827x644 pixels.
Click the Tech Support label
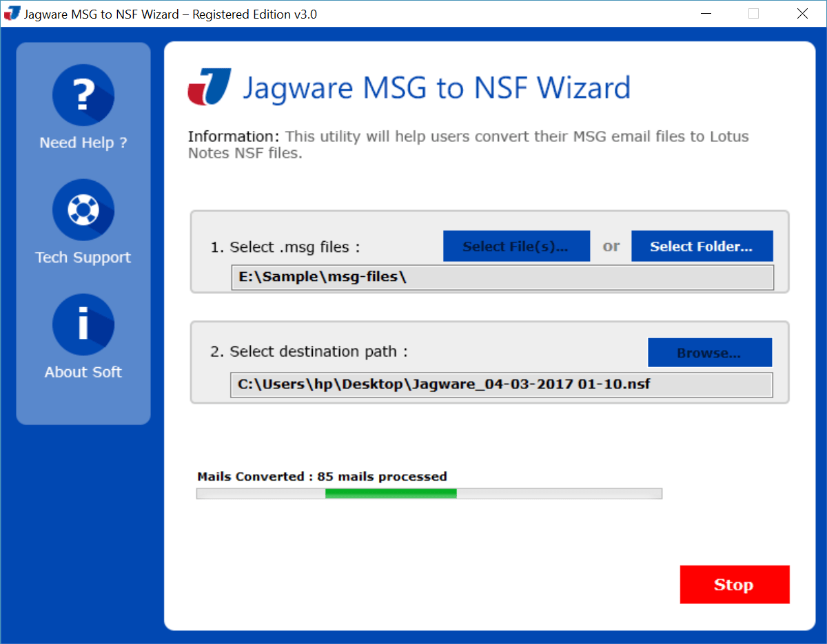83,257
